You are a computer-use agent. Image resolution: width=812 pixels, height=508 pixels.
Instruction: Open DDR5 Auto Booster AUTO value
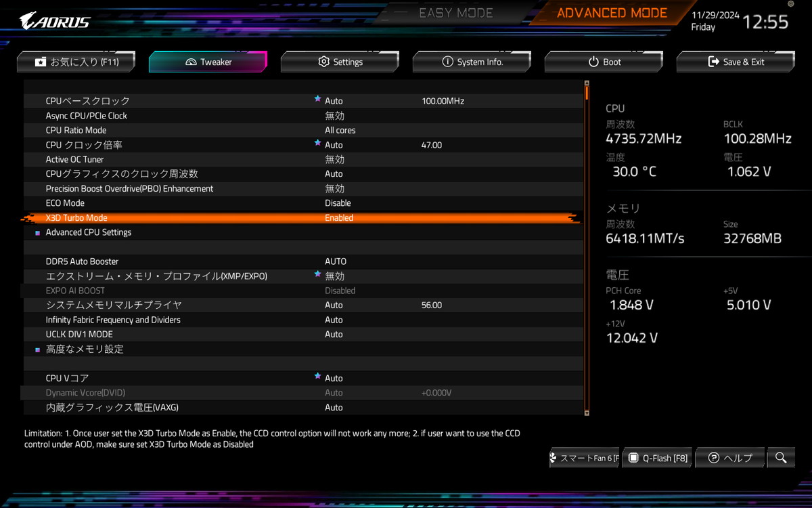(x=336, y=261)
